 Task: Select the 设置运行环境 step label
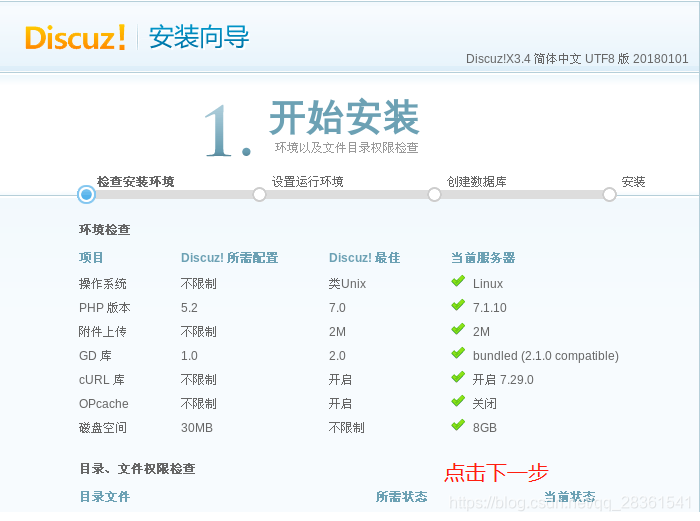click(308, 182)
